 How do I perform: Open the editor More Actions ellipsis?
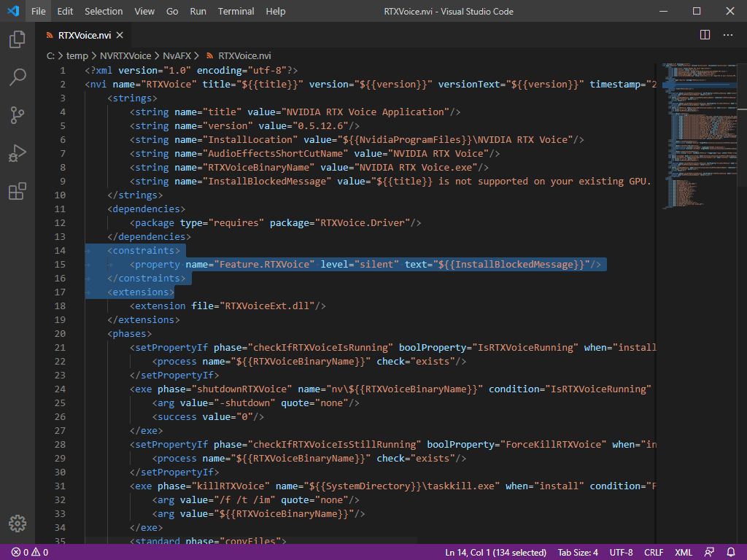(x=728, y=35)
